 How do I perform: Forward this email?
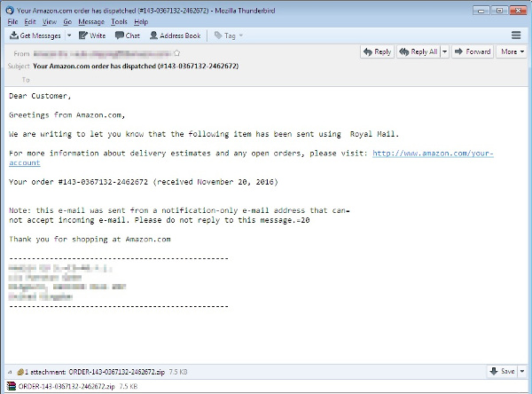[x=473, y=52]
